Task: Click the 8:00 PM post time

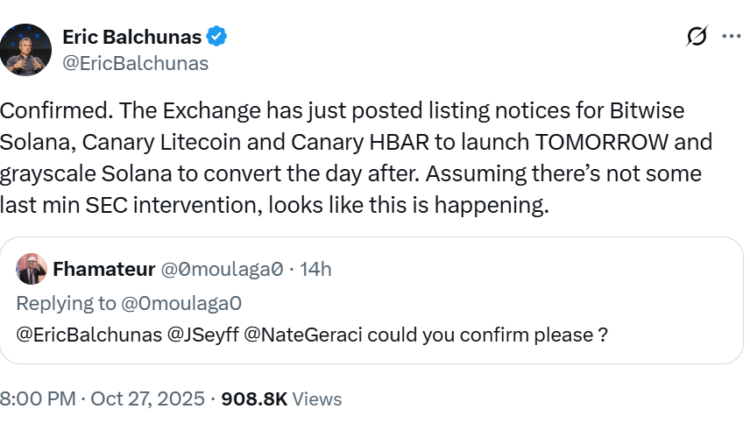Action: pos(38,399)
